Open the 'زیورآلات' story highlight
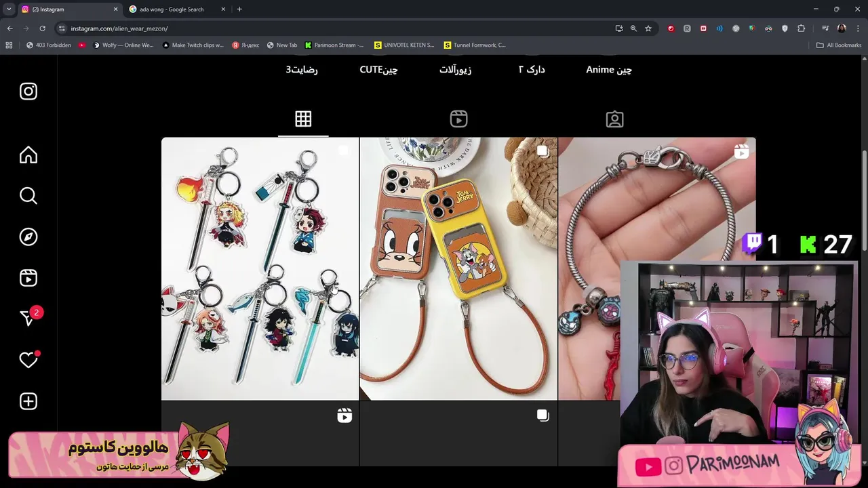The width and height of the screenshot is (868, 488). (x=455, y=69)
